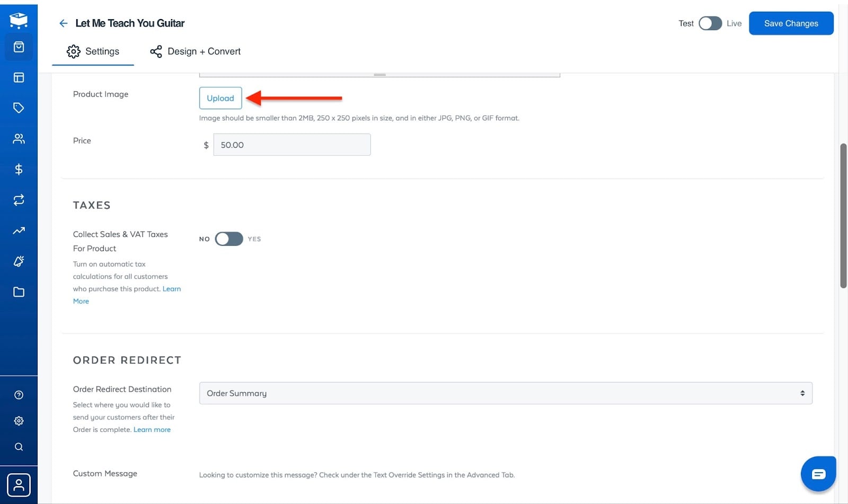The width and height of the screenshot is (848, 504).
Task: Click the sidebar search magnifier icon
Action: point(19,447)
